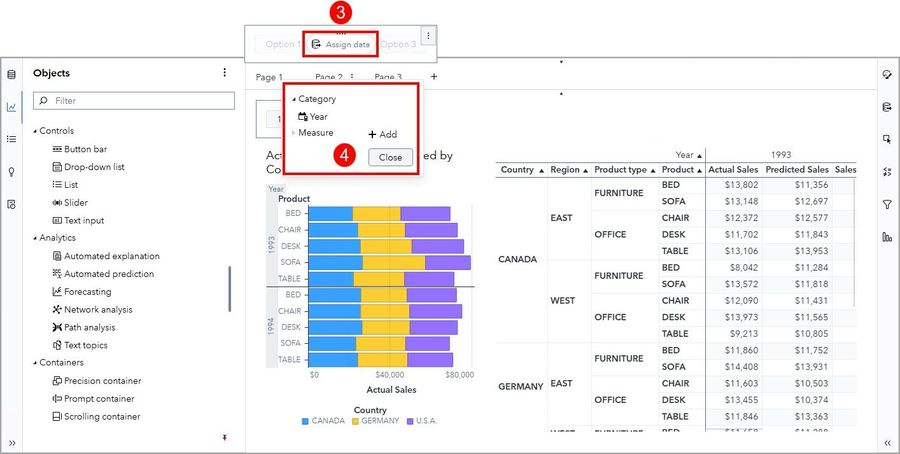The height and width of the screenshot is (454, 900).
Task: Collapse the Controls group
Action: 35,131
